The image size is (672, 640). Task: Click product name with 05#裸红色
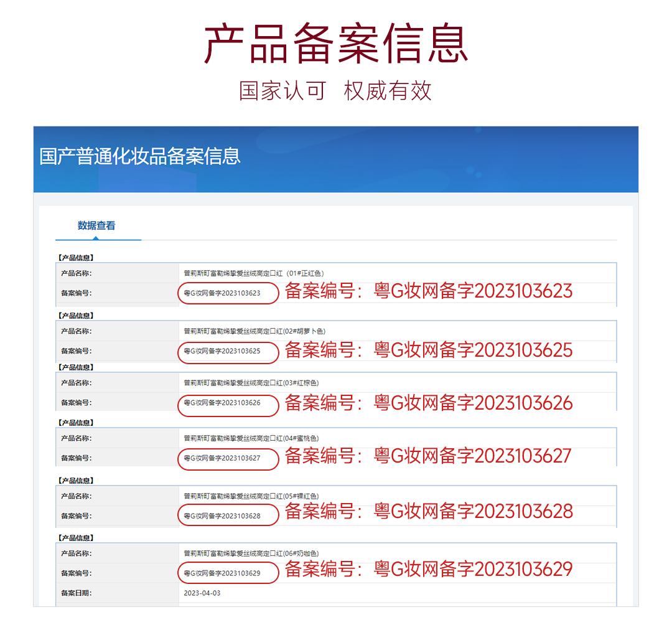(x=251, y=496)
